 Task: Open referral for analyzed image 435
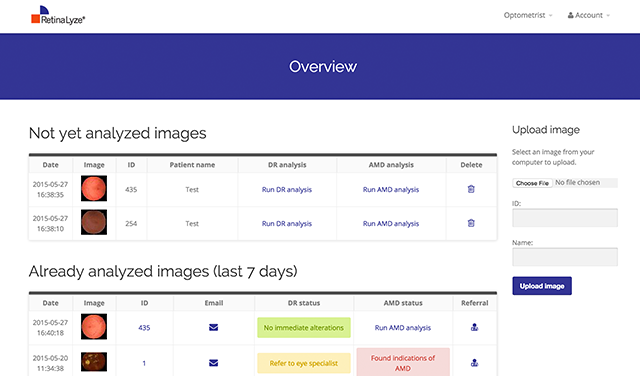[x=474, y=327]
